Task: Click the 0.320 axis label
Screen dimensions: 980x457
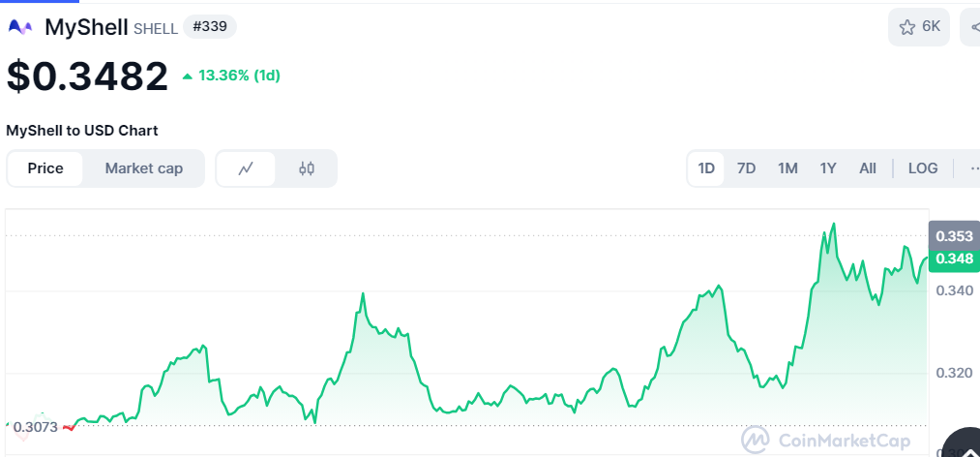Action: pyautogui.click(x=955, y=373)
